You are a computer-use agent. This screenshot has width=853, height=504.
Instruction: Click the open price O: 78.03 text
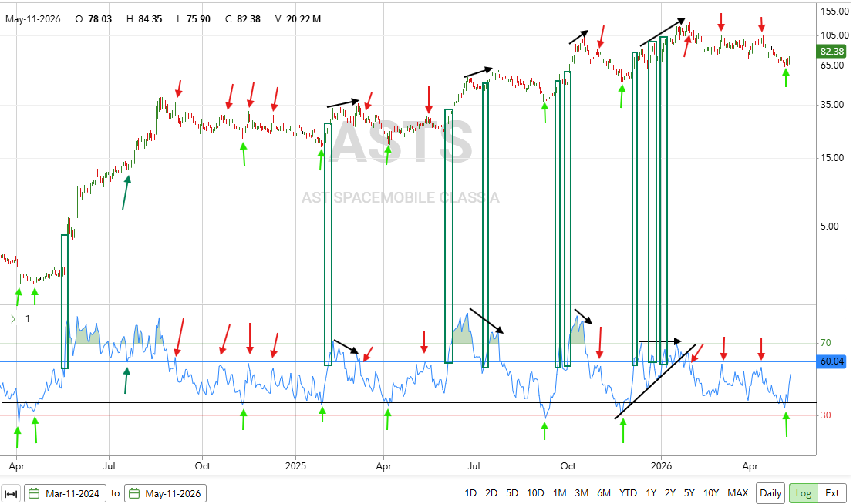pos(93,19)
